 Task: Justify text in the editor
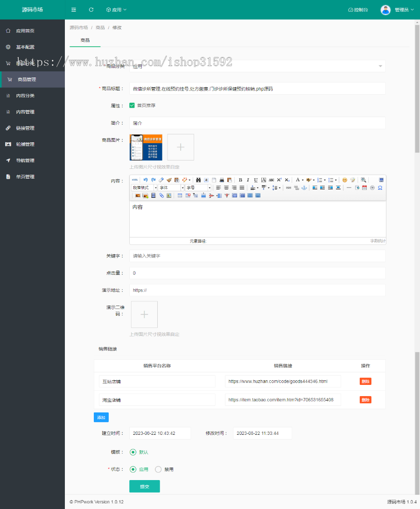[x=242, y=188]
